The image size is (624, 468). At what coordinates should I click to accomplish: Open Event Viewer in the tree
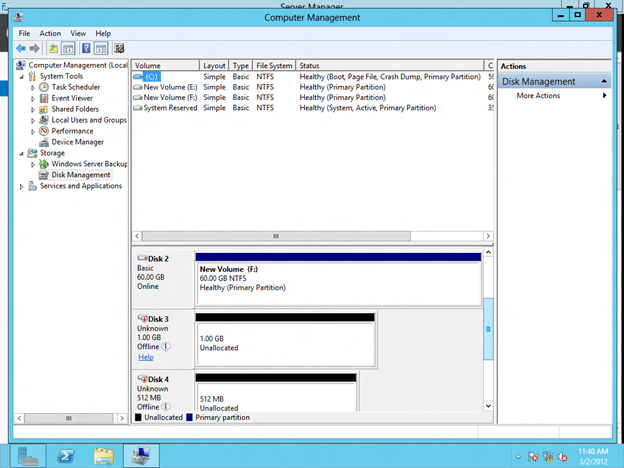[x=73, y=98]
